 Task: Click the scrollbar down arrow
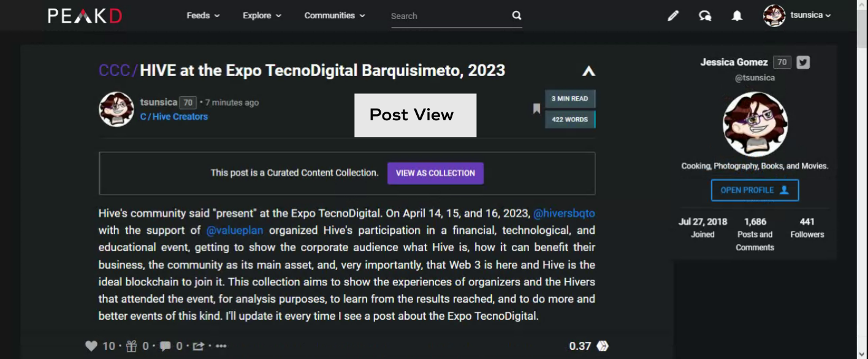point(862,353)
